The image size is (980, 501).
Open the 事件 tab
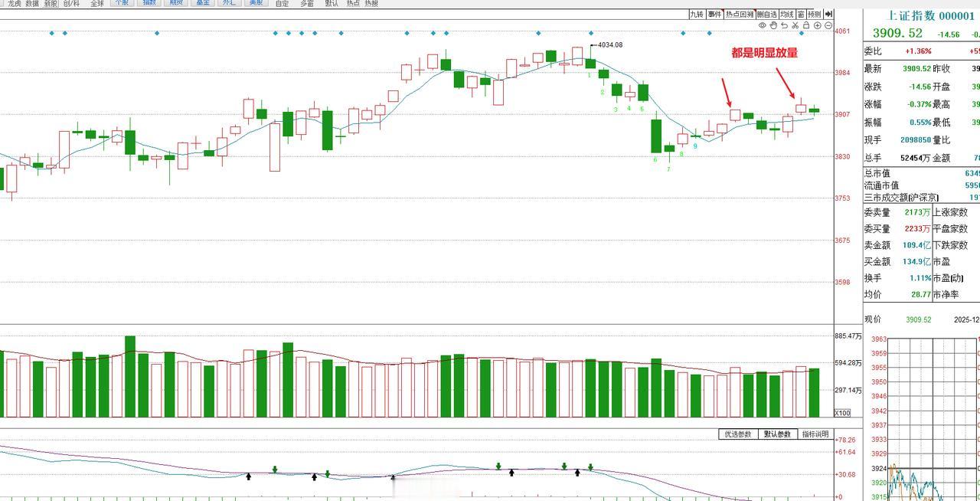click(714, 14)
